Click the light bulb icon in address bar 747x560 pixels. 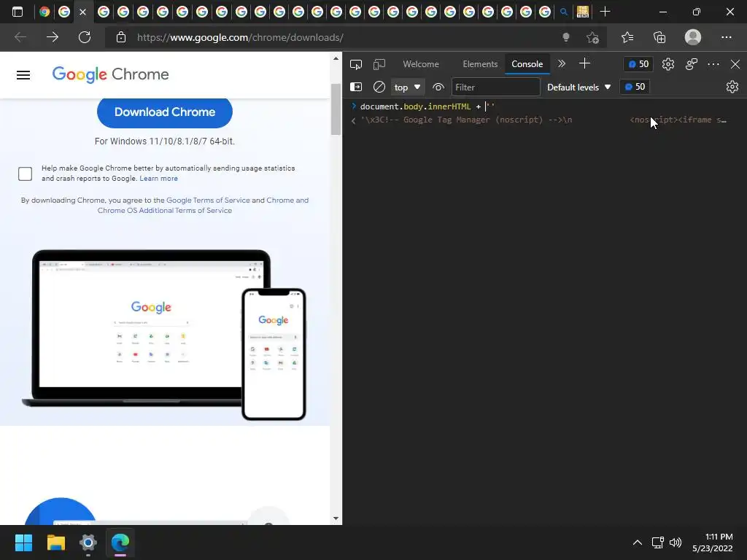point(566,37)
